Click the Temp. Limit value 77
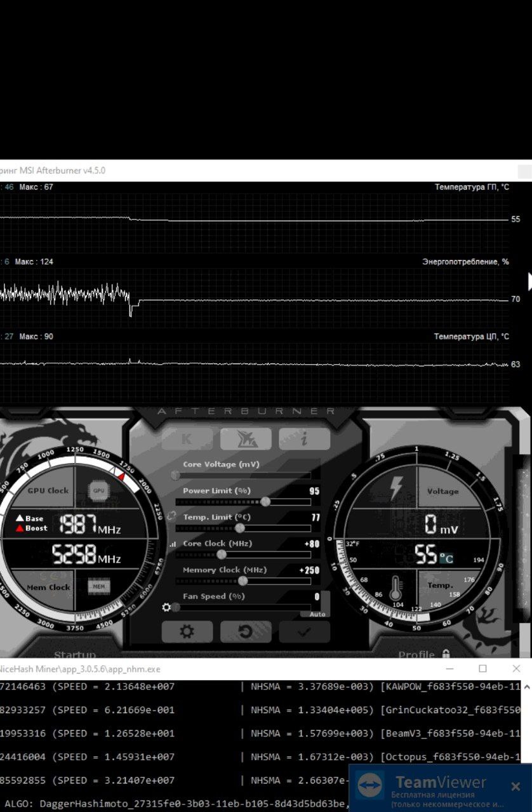 pyautogui.click(x=315, y=518)
